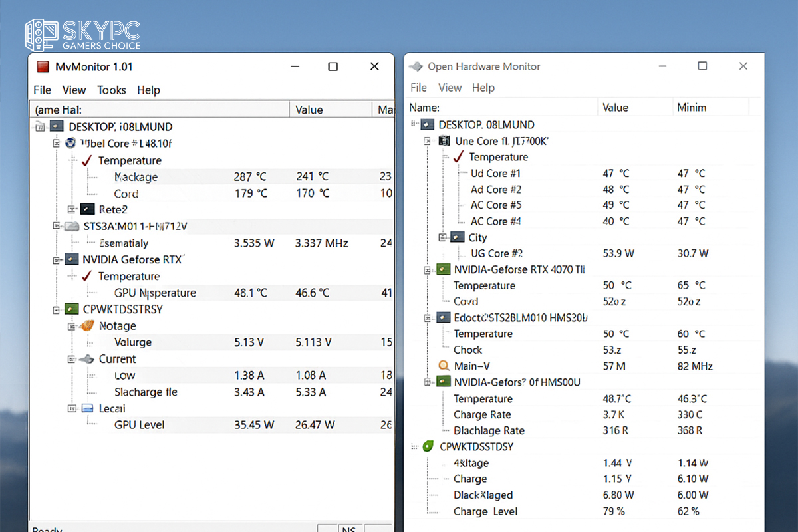Click the grey Current icon
Screen dimensions: 798x532
[x=87, y=359]
